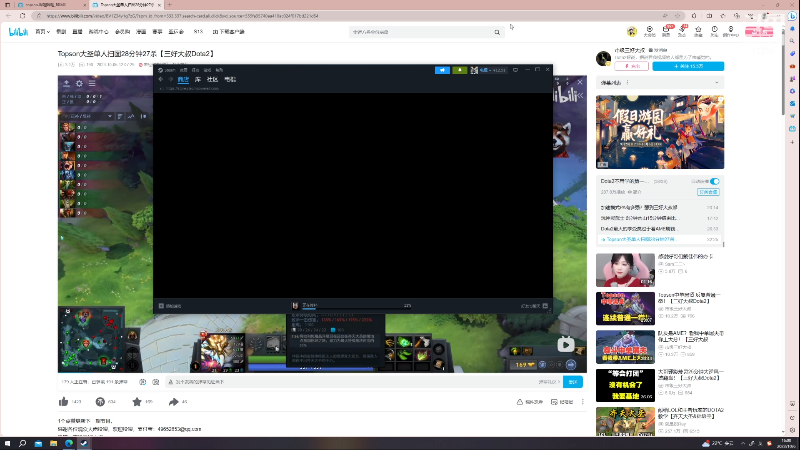Open the Topson recommended video thumbnail
The width and height of the screenshot is (800, 450).
[625, 308]
